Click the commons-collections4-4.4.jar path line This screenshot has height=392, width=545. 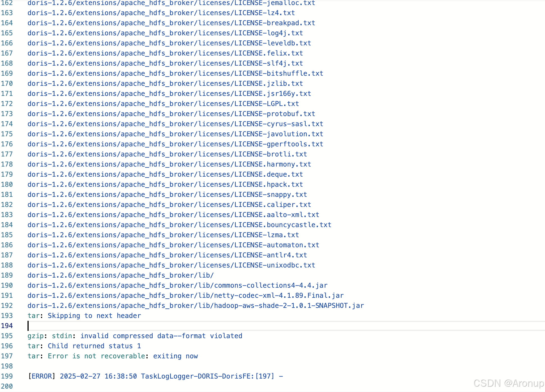[x=177, y=285]
